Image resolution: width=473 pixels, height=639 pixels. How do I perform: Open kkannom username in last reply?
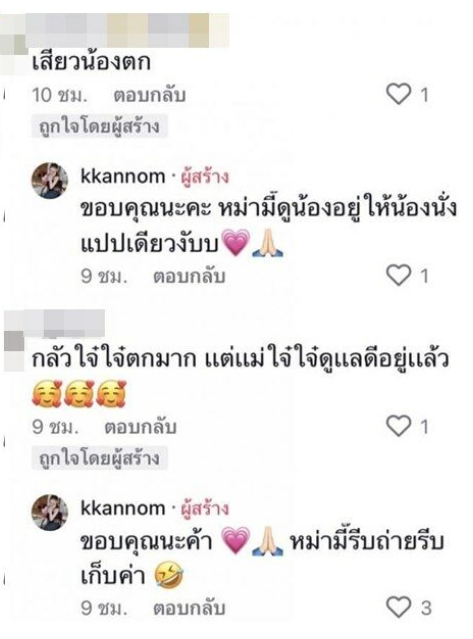pyautogui.click(x=123, y=508)
